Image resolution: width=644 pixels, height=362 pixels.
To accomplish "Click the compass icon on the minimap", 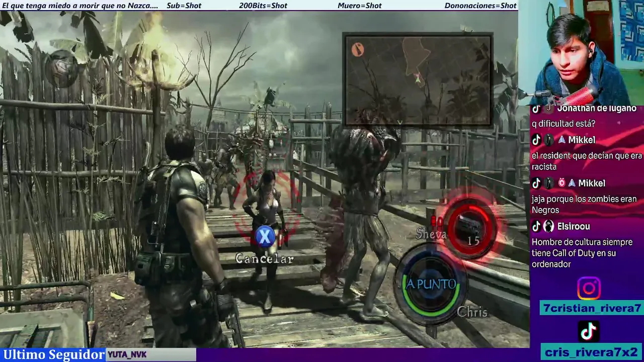I will point(358,49).
